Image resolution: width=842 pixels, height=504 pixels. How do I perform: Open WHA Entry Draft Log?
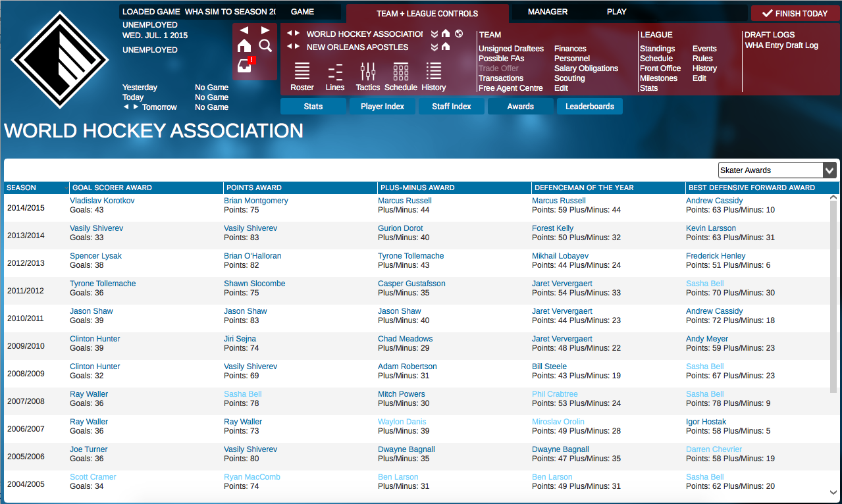(781, 45)
